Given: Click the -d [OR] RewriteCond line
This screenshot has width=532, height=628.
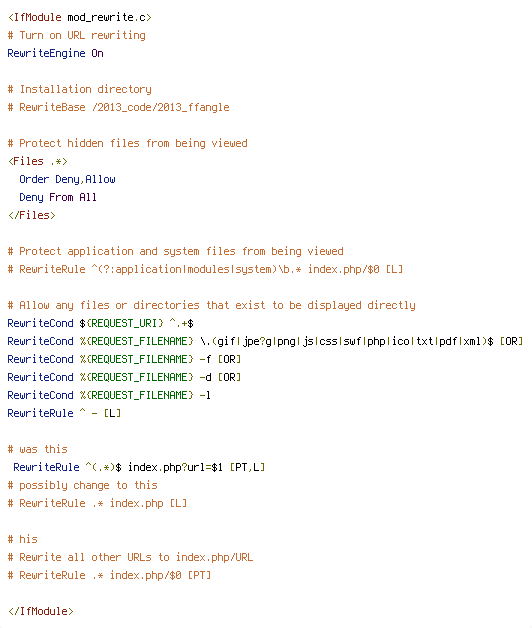Looking at the screenshot, I should pyautogui.click(x=124, y=377).
